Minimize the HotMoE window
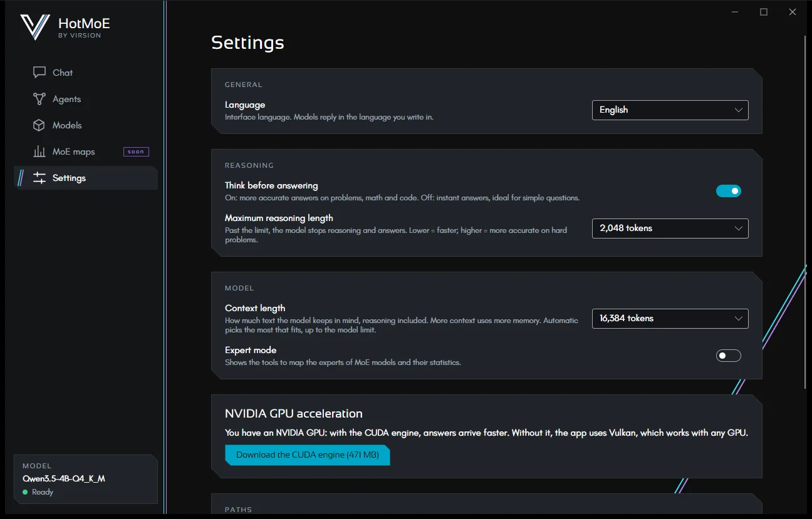 (734, 12)
